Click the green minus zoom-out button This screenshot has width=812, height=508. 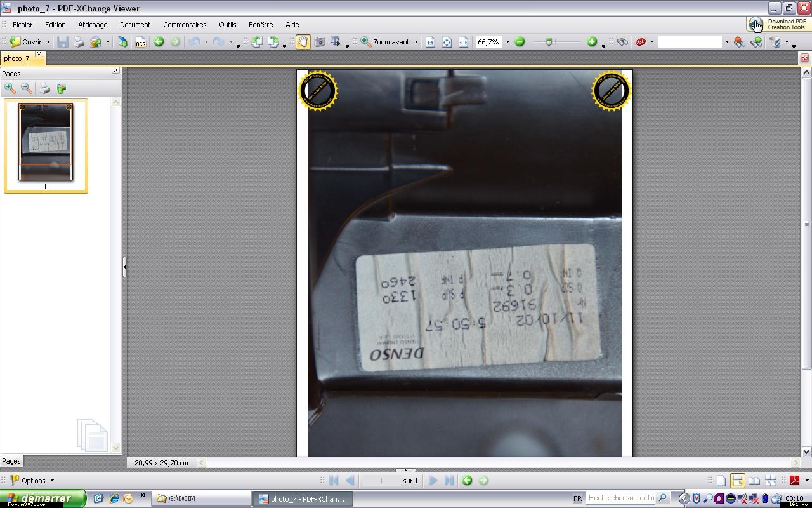pos(520,42)
